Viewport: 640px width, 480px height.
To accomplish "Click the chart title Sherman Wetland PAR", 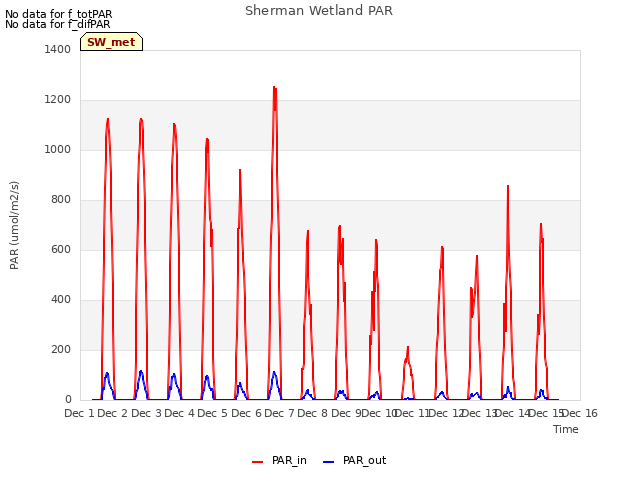I will point(319,11).
